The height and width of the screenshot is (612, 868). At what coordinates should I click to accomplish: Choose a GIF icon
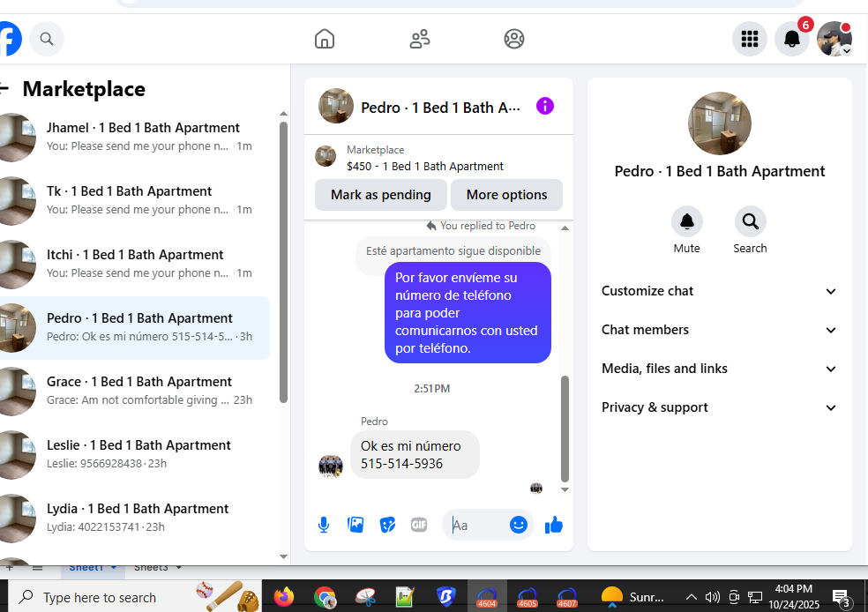tap(419, 525)
